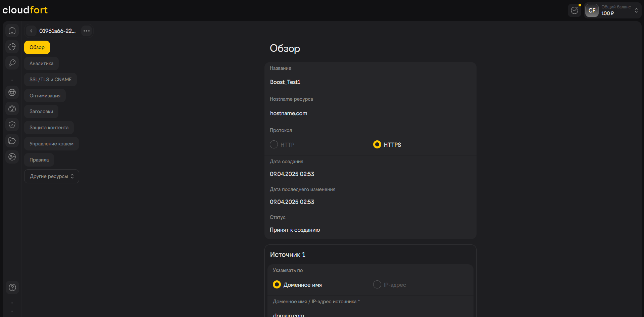The height and width of the screenshot is (317, 644).
Task: Open the SSL/TLS и CNAME tab
Action: pos(50,80)
